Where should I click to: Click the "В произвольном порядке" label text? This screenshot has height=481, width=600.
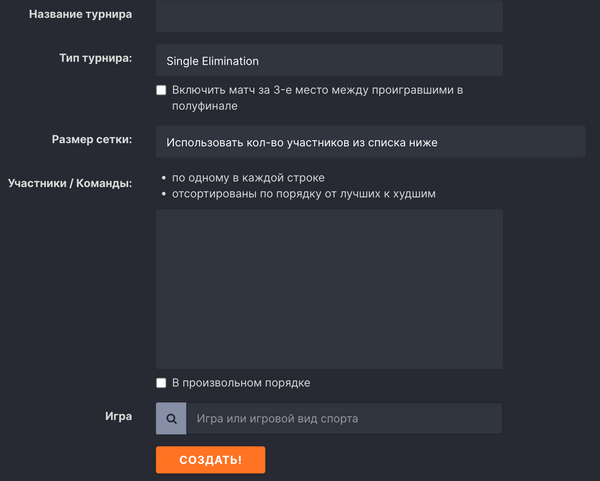(x=241, y=383)
